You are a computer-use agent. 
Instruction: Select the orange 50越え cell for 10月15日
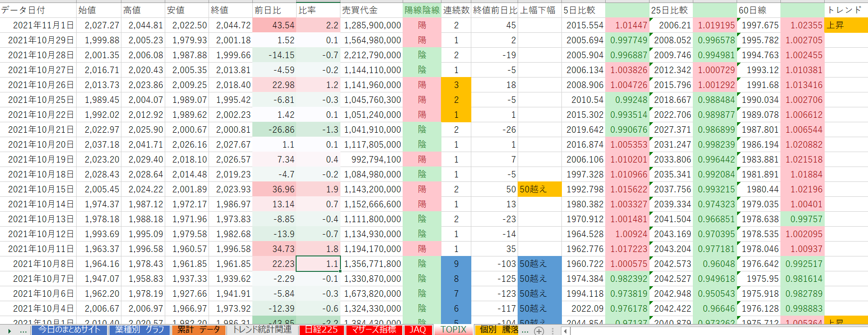540,189
